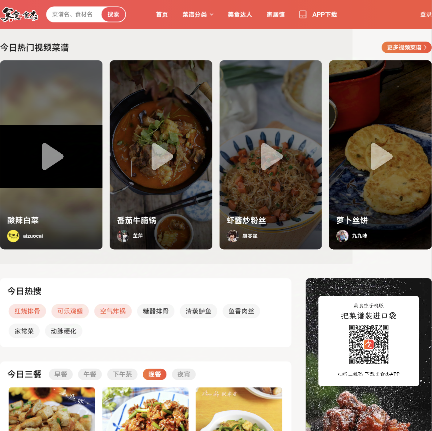The image size is (432, 431).
Task: Select the 可乐鸡翅 hot search tag
Action: pyautogui.click(x=70, y=311)
